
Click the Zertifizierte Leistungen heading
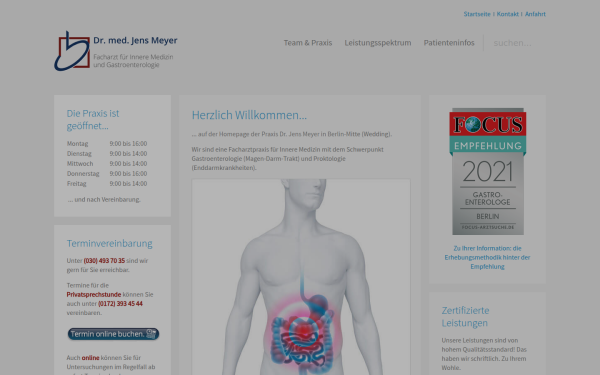click(x=465, y=316)
